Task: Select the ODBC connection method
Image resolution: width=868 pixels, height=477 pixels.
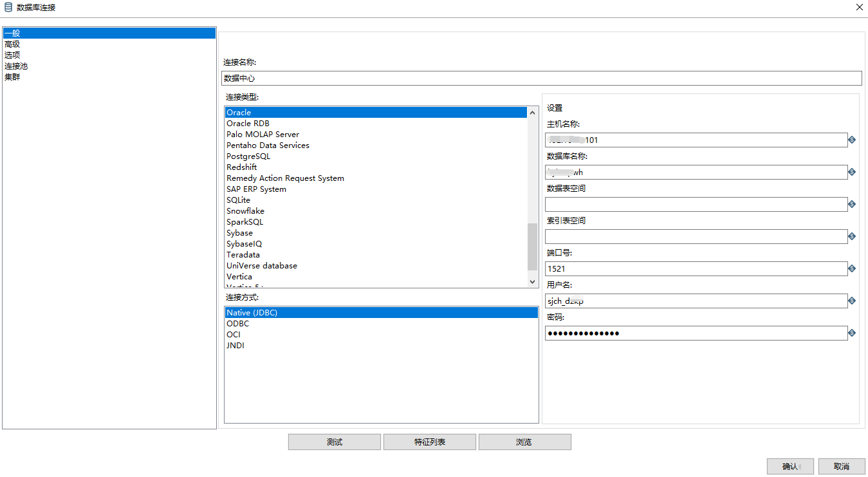Action: click(x=237, y=323)
